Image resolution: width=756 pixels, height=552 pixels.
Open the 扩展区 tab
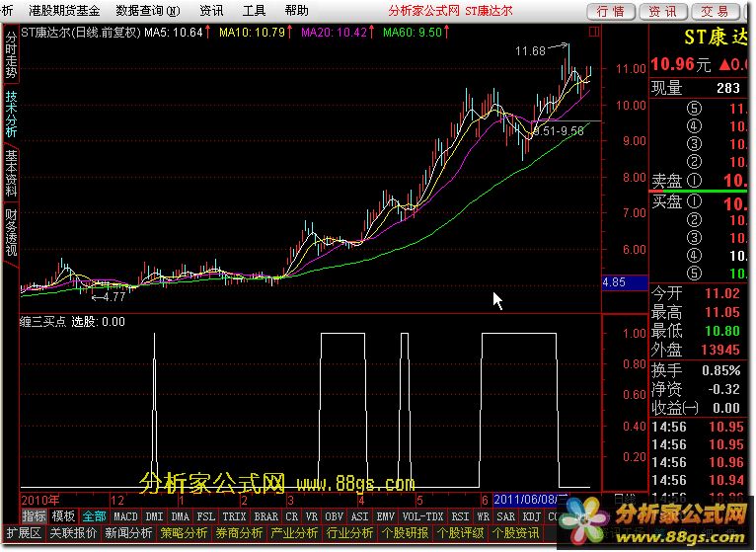tap(24, 532)
